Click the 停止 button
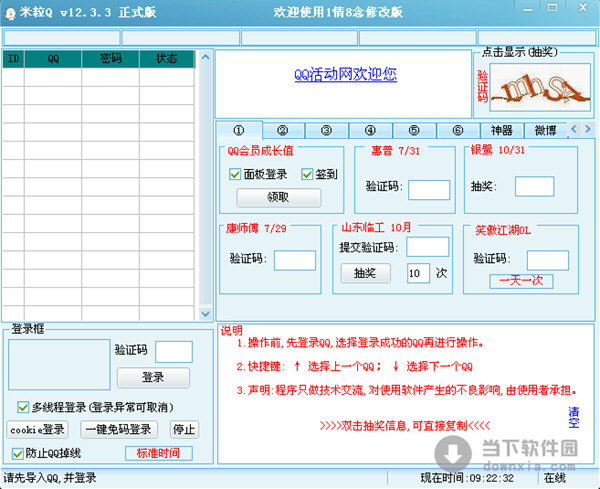Viewport: 600px width, 489px height. pyautogui.click(x=184, y=430)
